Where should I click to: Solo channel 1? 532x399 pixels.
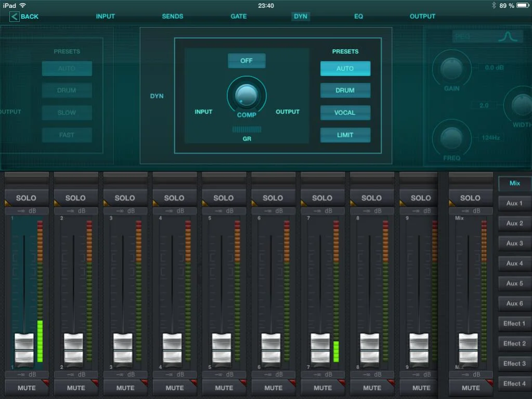(26, 198)
